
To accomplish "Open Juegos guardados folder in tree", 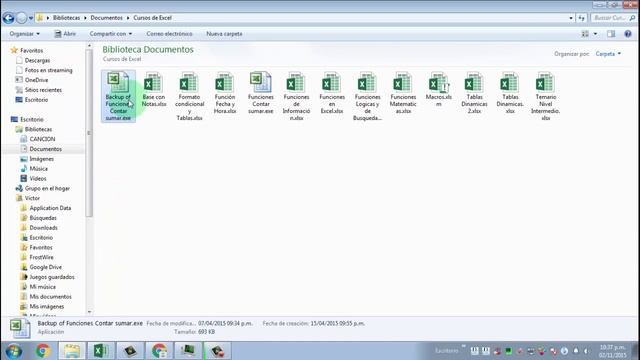I will 52,277.
